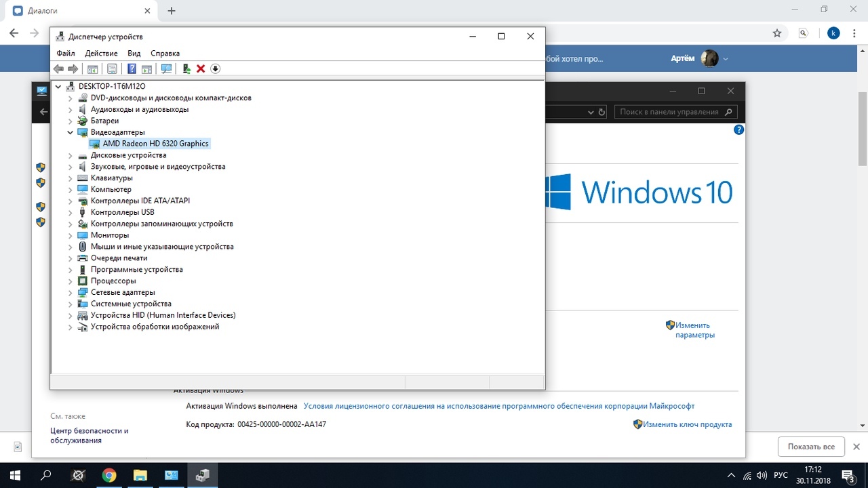
Task: Expand the Процессоры node
Action: coord(71,281)
